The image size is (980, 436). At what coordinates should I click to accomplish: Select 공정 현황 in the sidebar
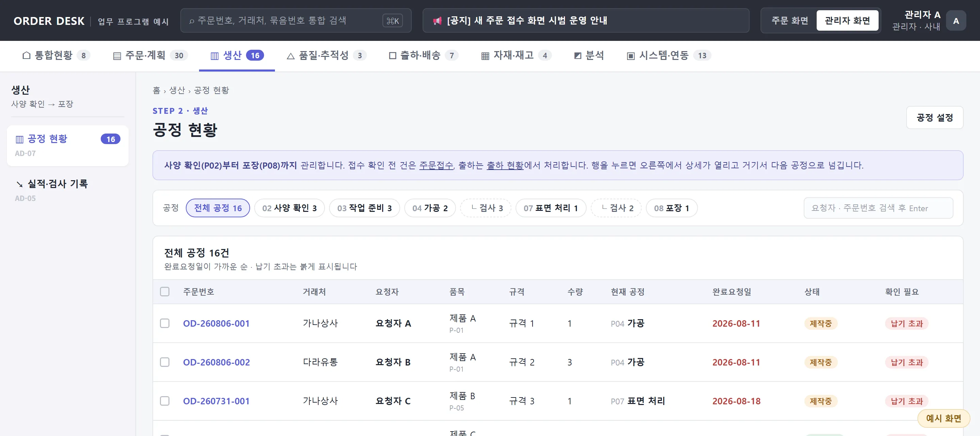click(x=68, y=145)
